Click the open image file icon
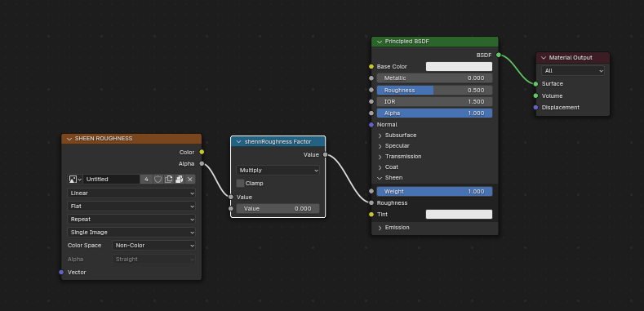Image resolution: width=644 pixels, height=311 pixels. (x=179, y=179)
